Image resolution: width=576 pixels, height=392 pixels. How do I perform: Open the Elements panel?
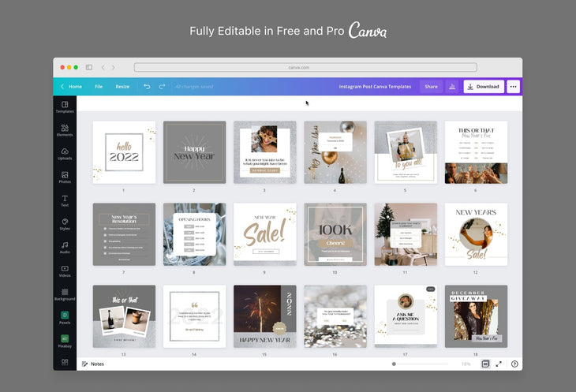pos(65,129)
